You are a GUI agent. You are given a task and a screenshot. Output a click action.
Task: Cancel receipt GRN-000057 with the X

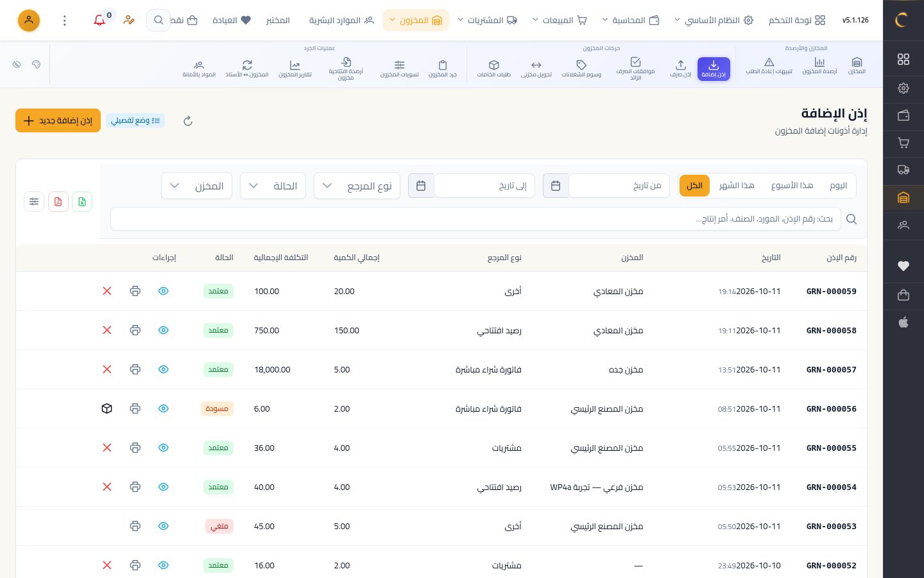(107, 369)
